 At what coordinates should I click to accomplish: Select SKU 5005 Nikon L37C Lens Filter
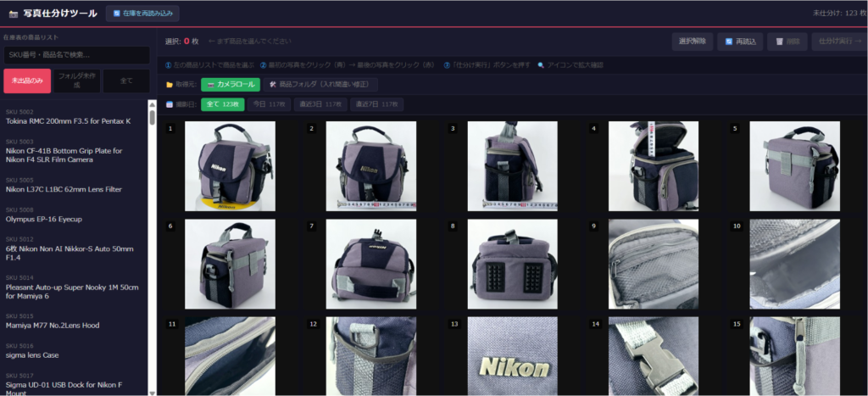(x=75, y=185)
